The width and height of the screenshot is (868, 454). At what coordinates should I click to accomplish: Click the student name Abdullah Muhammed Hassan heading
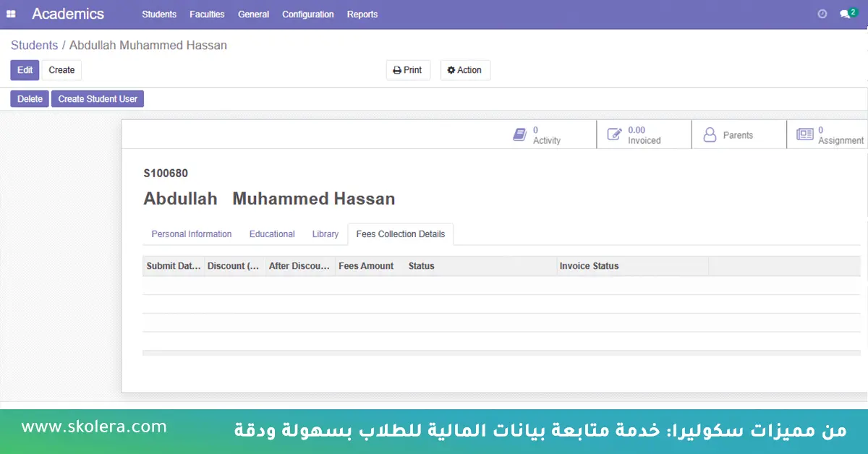(269, 199)
